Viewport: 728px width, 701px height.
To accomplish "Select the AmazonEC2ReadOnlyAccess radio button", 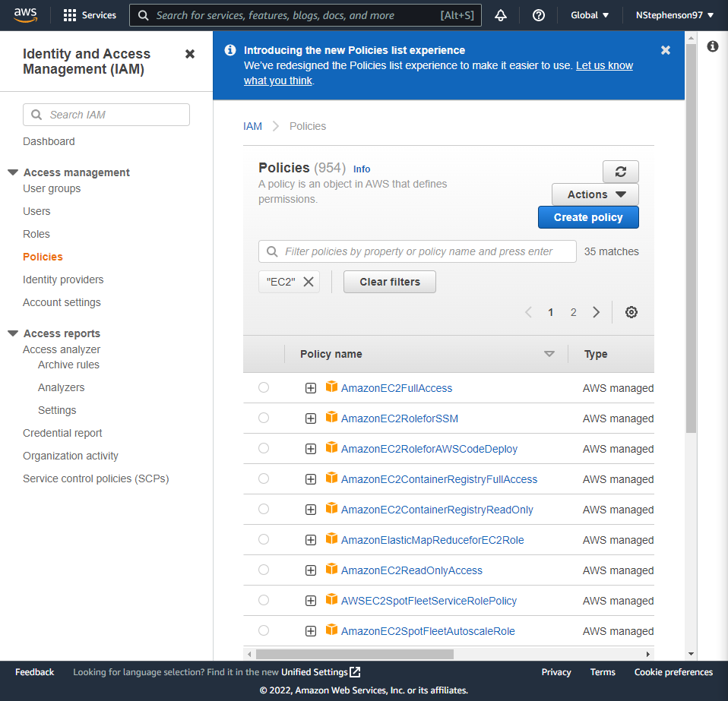I will [264, 570].
